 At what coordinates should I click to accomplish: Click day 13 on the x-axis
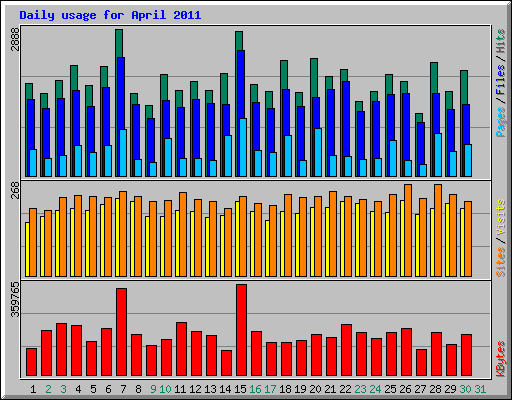(x=210, y=389)
